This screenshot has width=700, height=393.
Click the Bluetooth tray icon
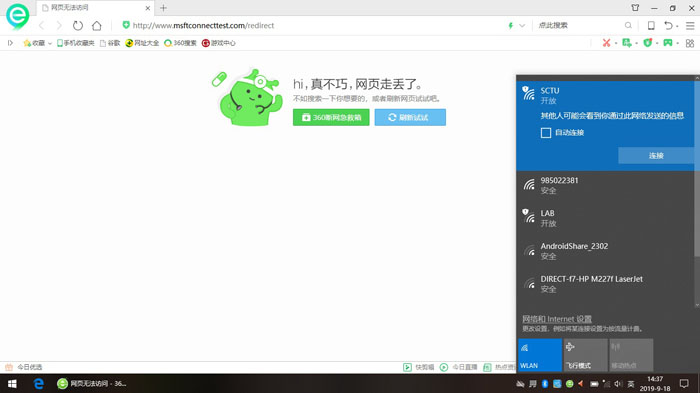click(545, 384)
